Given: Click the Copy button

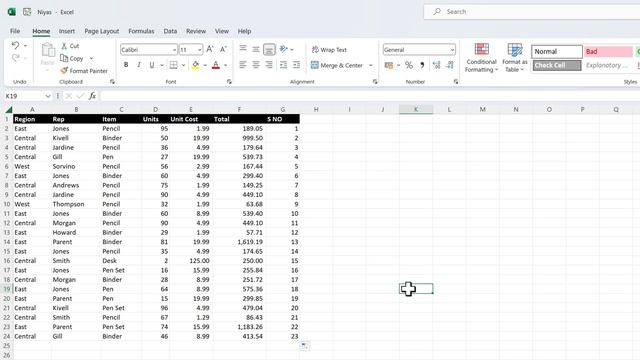Looking at the screenshot, I should coord(72,58).
